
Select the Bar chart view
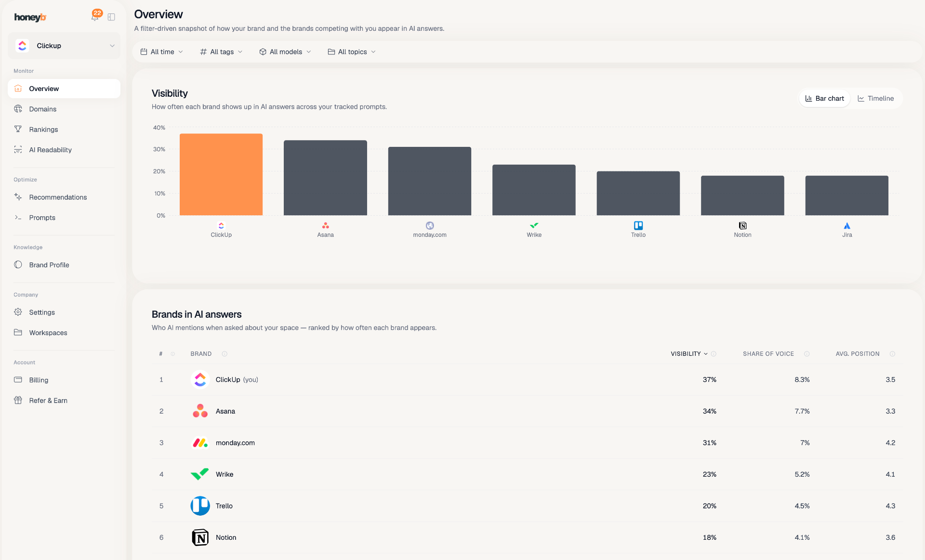pyautogui.click(x=825, y=98)
